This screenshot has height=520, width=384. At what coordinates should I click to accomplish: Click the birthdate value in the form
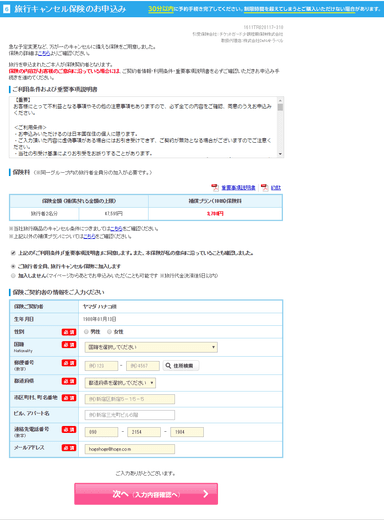(x=99, y=319)
